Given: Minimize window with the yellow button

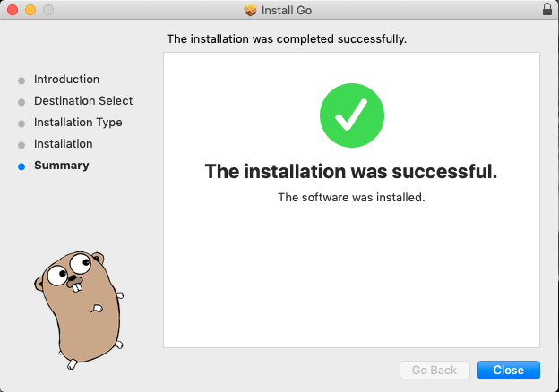Looking at the screenshot, I should point(30,10).
